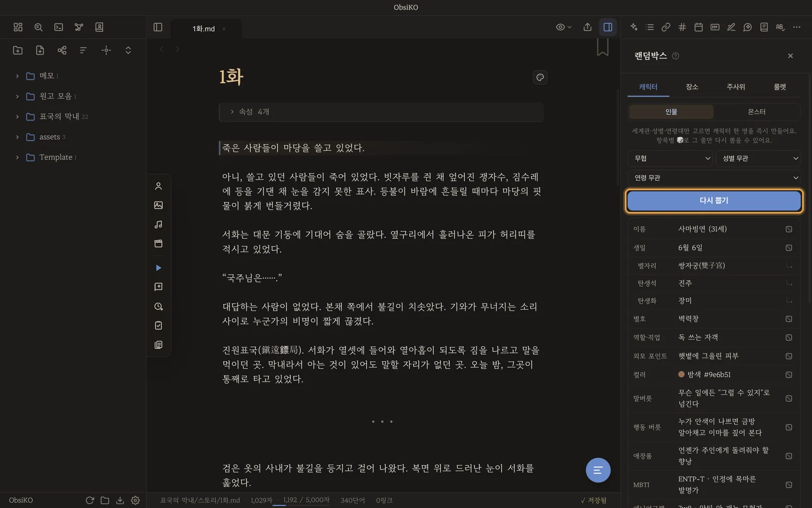This screenshot has height=508, width=812.
Task: Open the more options ellipsis
Action: coord(797,27)
